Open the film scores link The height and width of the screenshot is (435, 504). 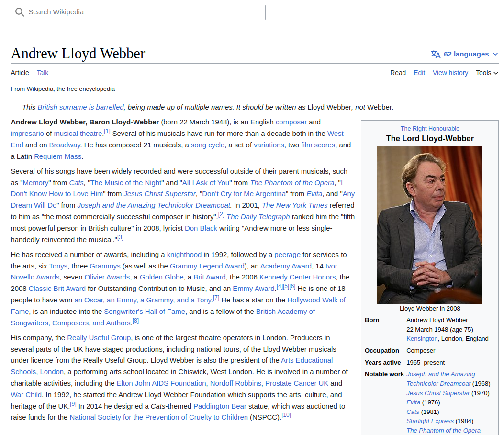coord(318,145)
